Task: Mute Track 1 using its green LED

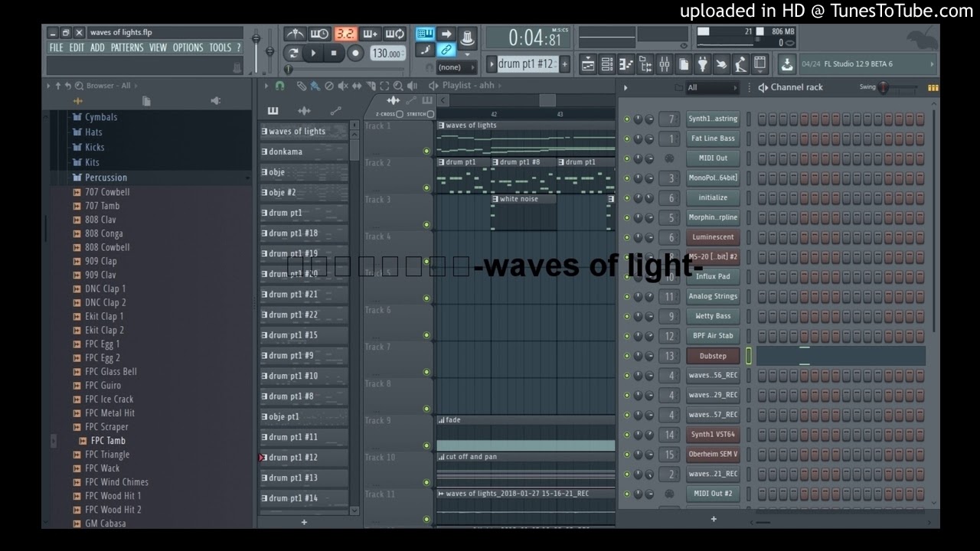Action: (426, 151)
